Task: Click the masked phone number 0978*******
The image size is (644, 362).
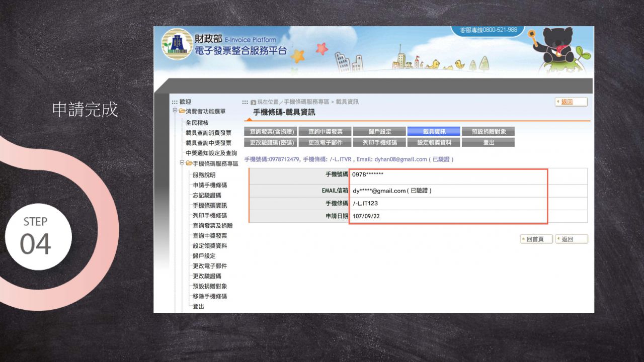Action: click(368, 174)
